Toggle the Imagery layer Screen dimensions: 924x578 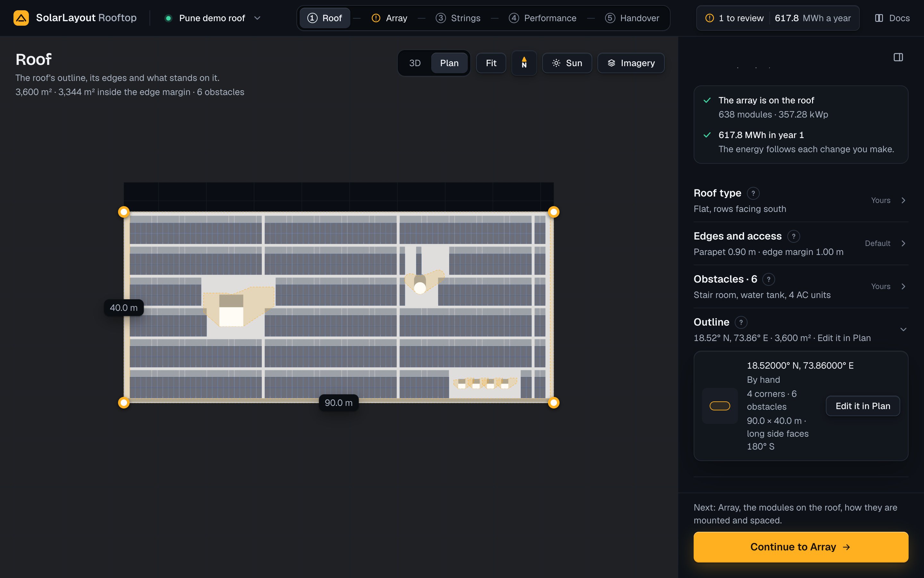point(631,63)
